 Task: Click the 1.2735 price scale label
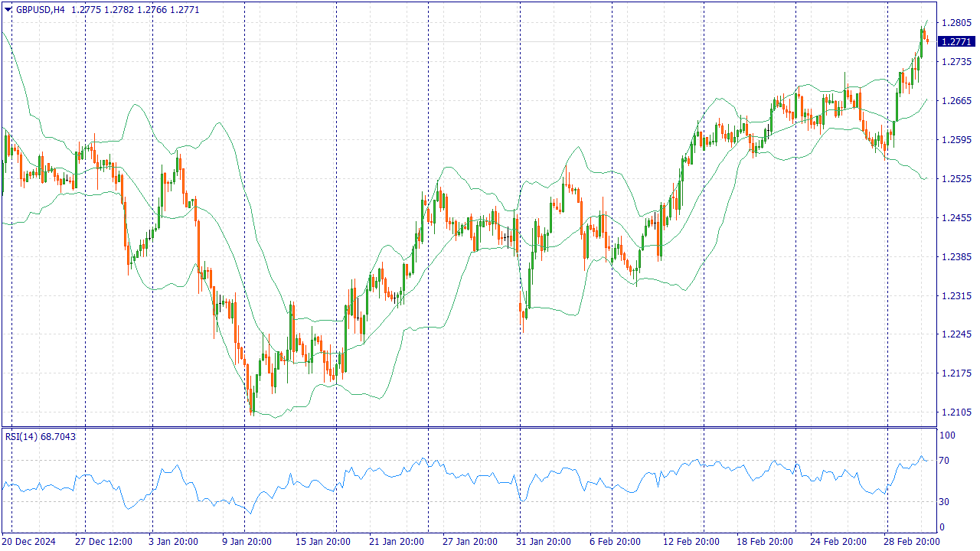tap(958, 62)
